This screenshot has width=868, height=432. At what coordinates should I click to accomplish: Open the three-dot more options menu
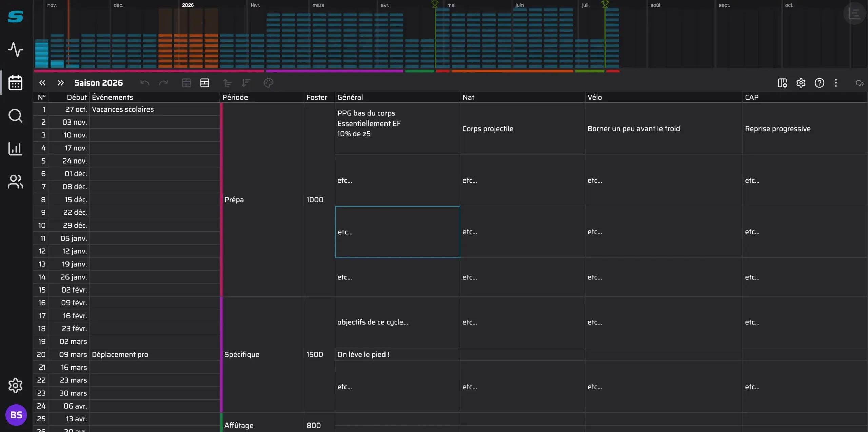coord(836,83)
